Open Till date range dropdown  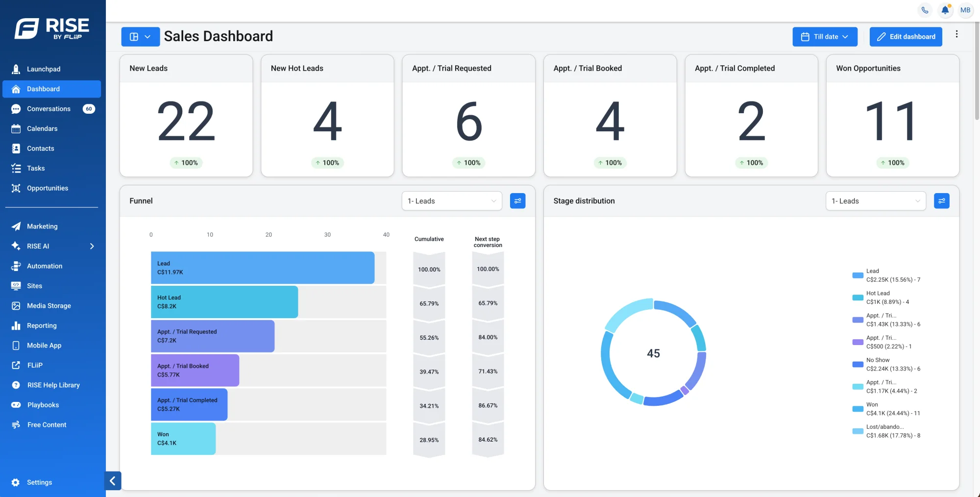tap(825, 37)
